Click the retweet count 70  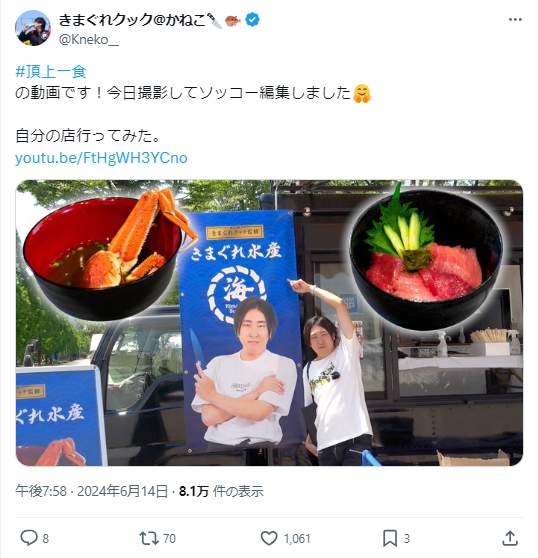click(169, 538)
